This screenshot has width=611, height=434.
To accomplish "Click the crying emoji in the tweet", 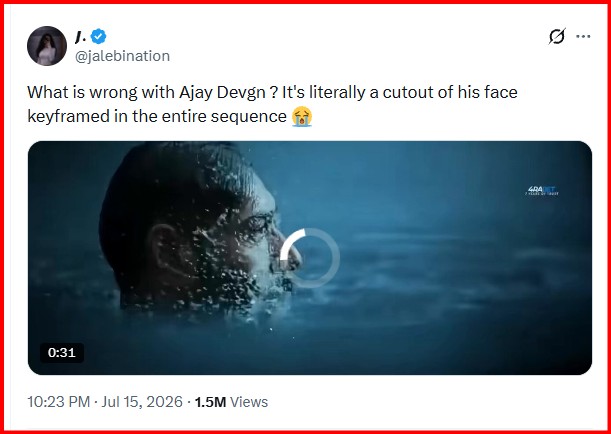I will [302, 116].
